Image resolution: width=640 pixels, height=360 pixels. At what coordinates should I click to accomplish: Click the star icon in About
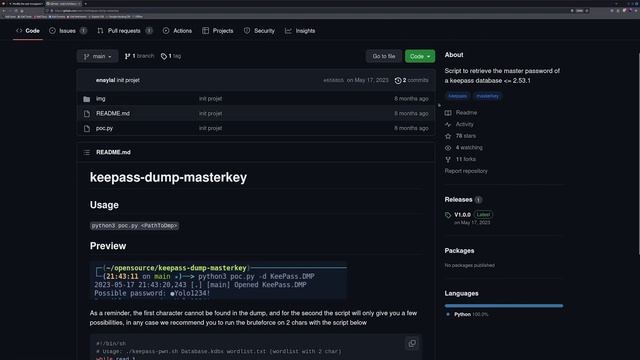click(448, 136)
